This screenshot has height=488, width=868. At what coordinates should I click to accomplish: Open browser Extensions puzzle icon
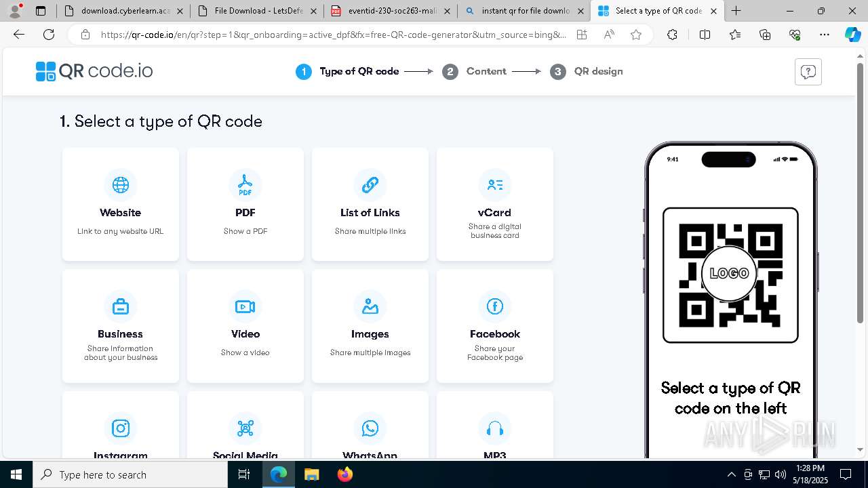coord(672,35)
